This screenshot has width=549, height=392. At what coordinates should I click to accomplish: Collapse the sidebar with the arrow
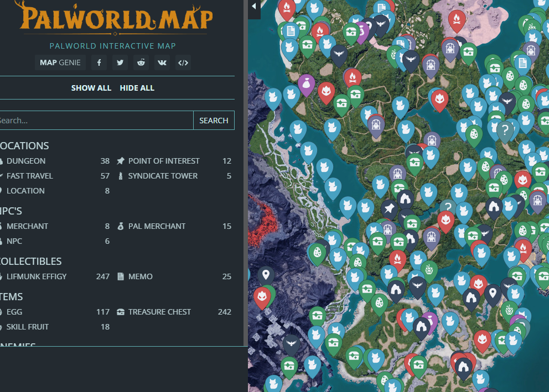tap(254, 7)
